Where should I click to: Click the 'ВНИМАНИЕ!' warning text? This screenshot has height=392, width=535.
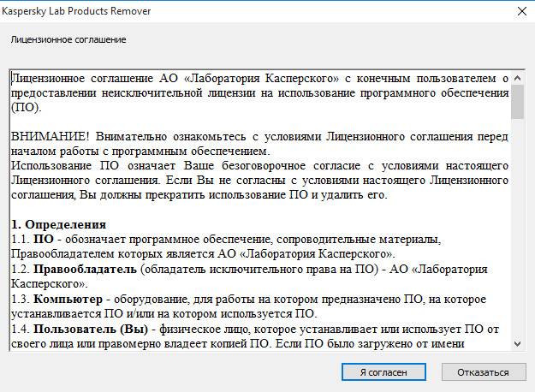51,136
